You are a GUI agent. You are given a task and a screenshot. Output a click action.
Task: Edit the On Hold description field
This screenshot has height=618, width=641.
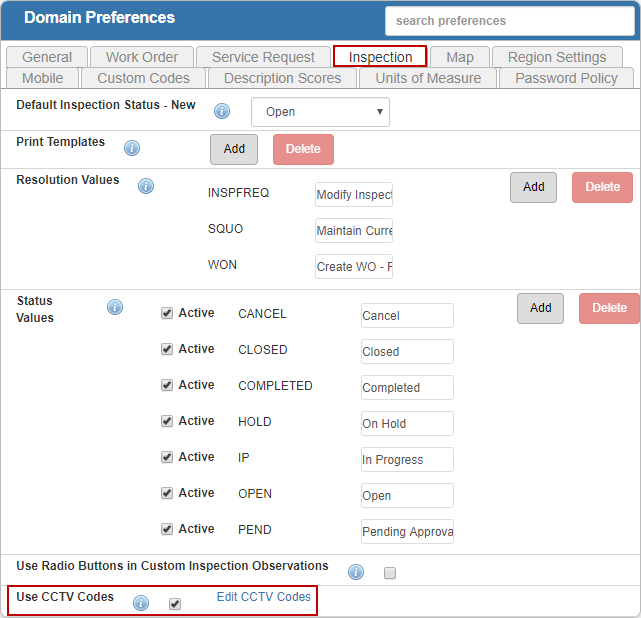[x=408, y=423]
